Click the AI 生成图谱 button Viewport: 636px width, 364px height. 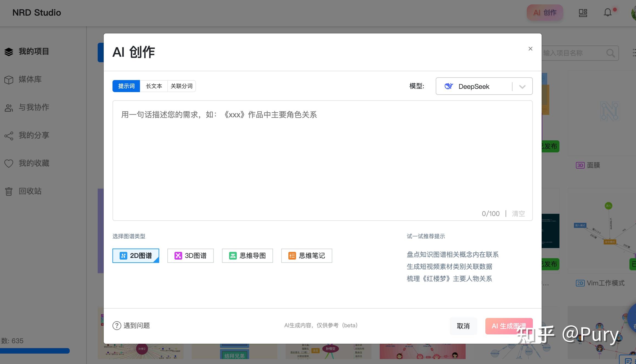coord(509,326)
